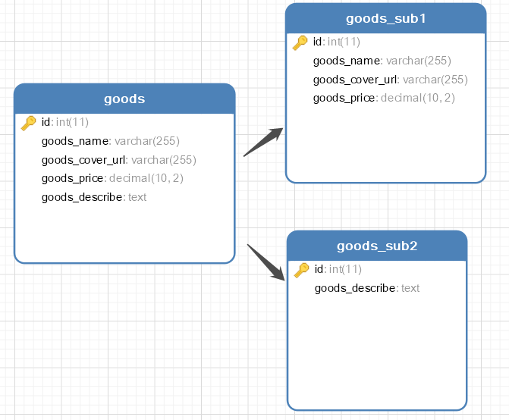
Task: Pick goods_price decimal field in goods table
Action: pos(112,178)
